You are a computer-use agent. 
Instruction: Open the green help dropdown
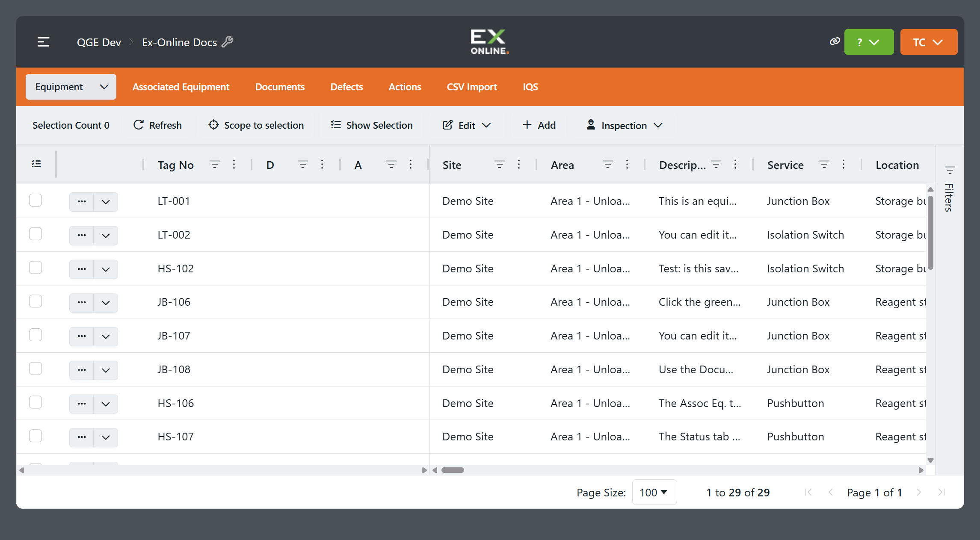tap(869, 42)
